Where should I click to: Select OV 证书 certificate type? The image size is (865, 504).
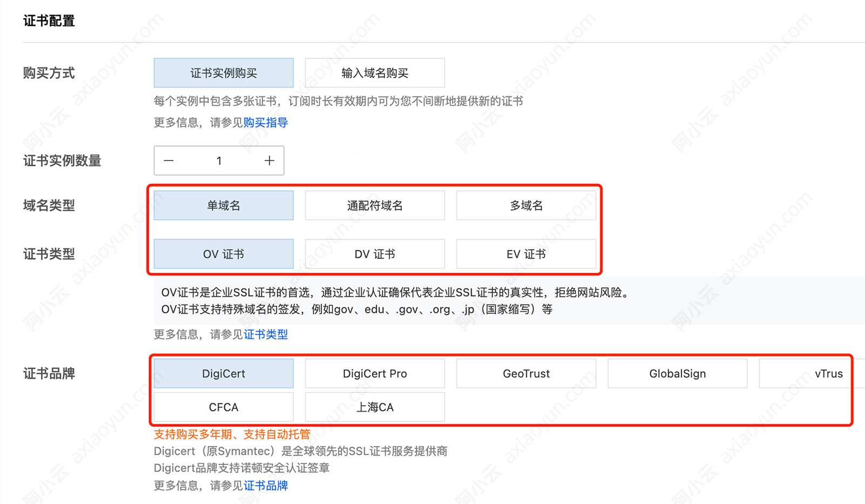223,254
